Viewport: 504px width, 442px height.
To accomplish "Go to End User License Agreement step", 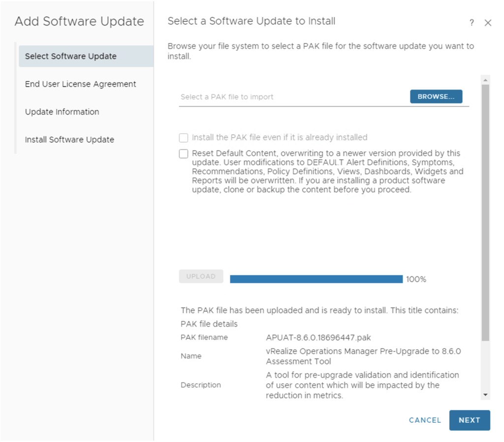I will (81, 84).
